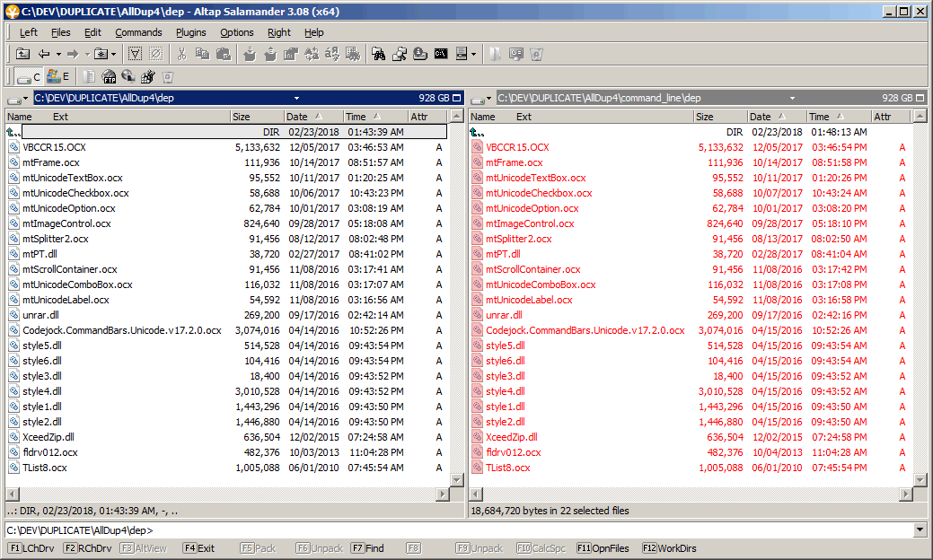
Task: Click the F4 Exit button
Action: (x=198, y=548)
